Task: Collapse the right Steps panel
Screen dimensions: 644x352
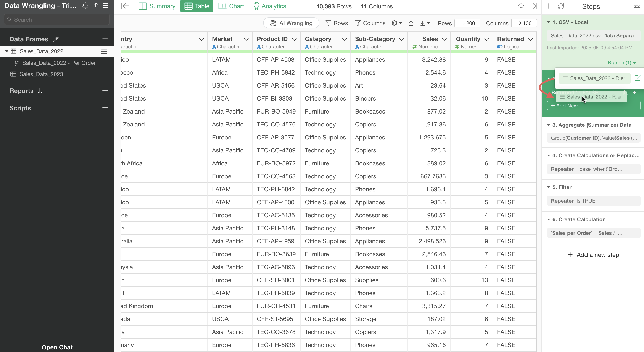Action: (x=533, y=6)
